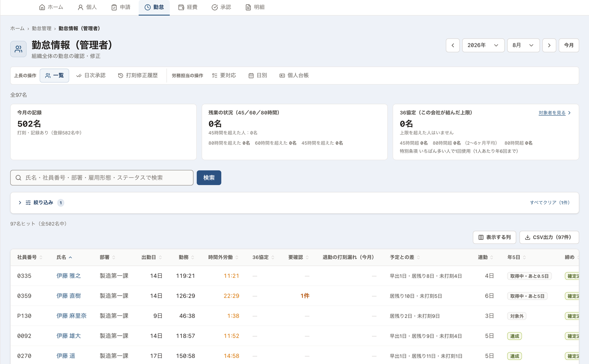Clear filters via すべてクリア（1件）
Image resolution: width=589 pixels, height=364 pixels.
550,203
